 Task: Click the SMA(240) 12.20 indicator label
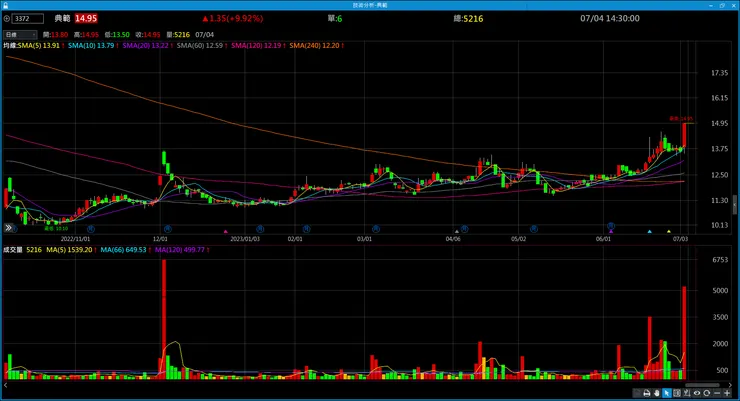tap(314, 46)
